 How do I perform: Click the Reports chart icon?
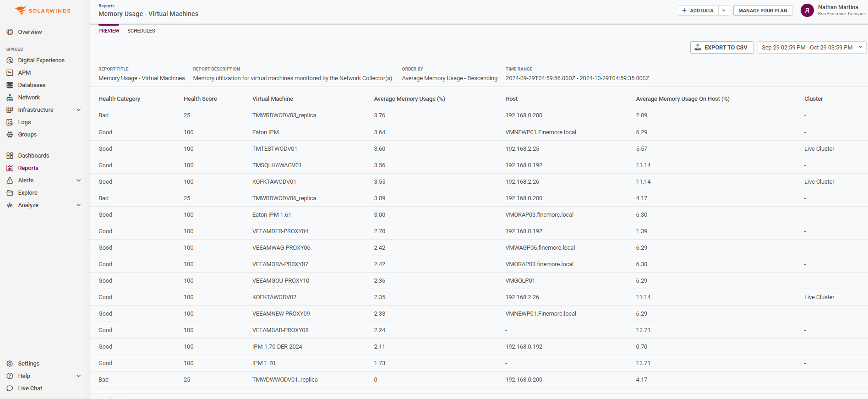pyautogui.click(x=10, y=168)
